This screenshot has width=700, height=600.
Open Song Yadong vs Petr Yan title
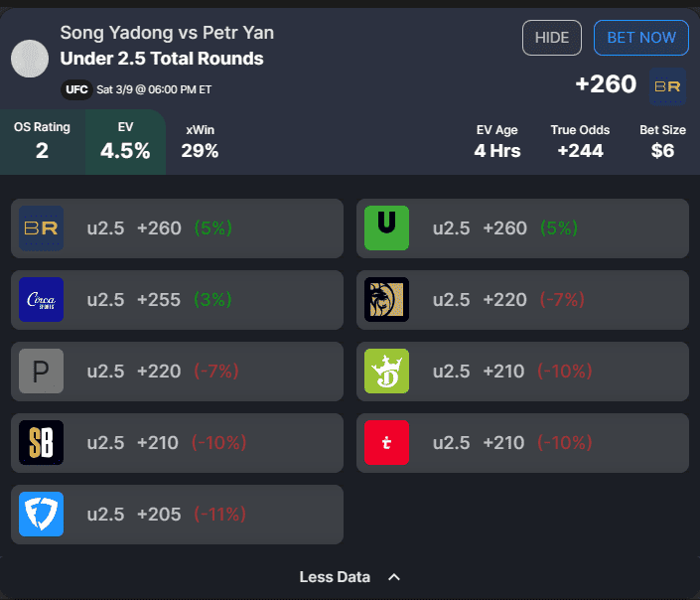pos(167,33)
